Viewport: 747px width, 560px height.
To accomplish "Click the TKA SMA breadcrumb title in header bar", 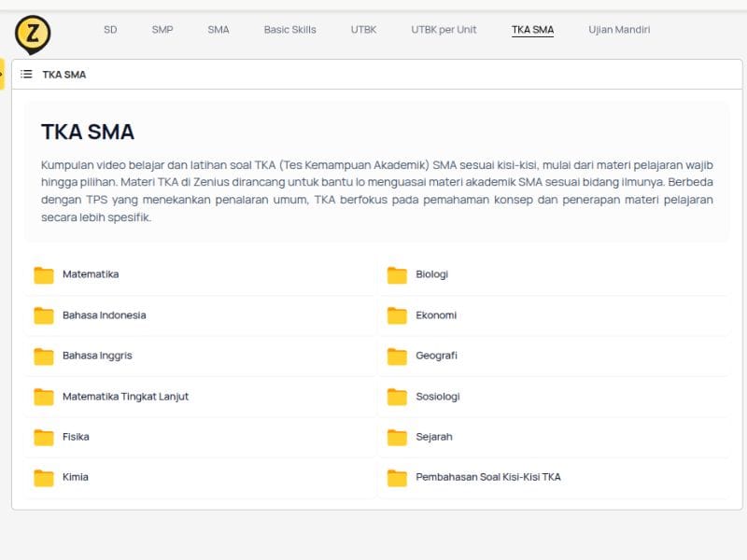I will click(64, 75).
